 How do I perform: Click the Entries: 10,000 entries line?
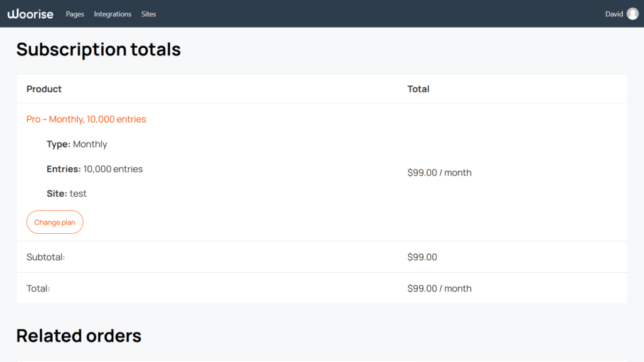click(94, 169)
